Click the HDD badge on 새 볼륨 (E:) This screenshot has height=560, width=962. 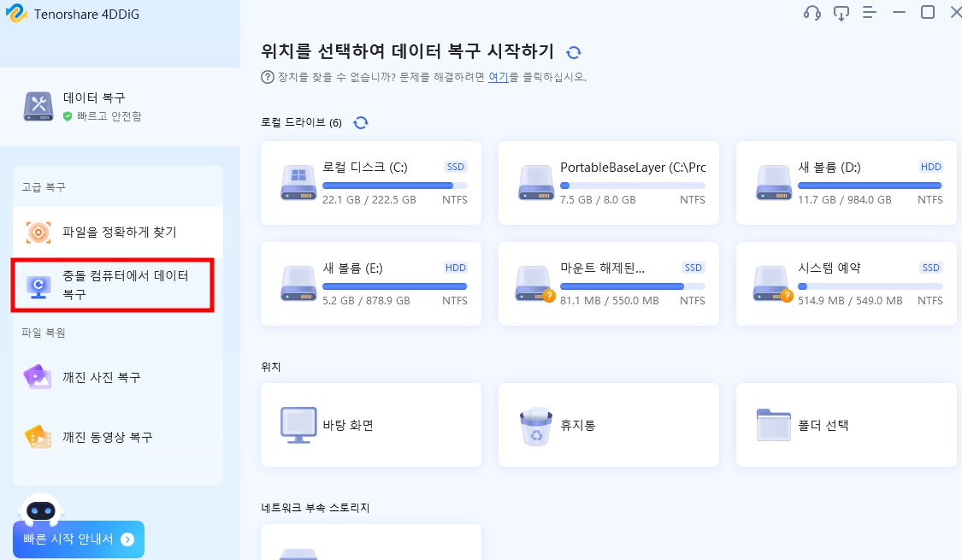click(456, 268)
